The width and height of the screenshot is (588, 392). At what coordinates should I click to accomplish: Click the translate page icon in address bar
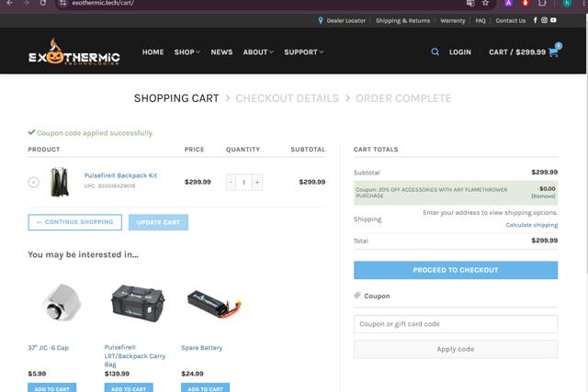point(470,3)
